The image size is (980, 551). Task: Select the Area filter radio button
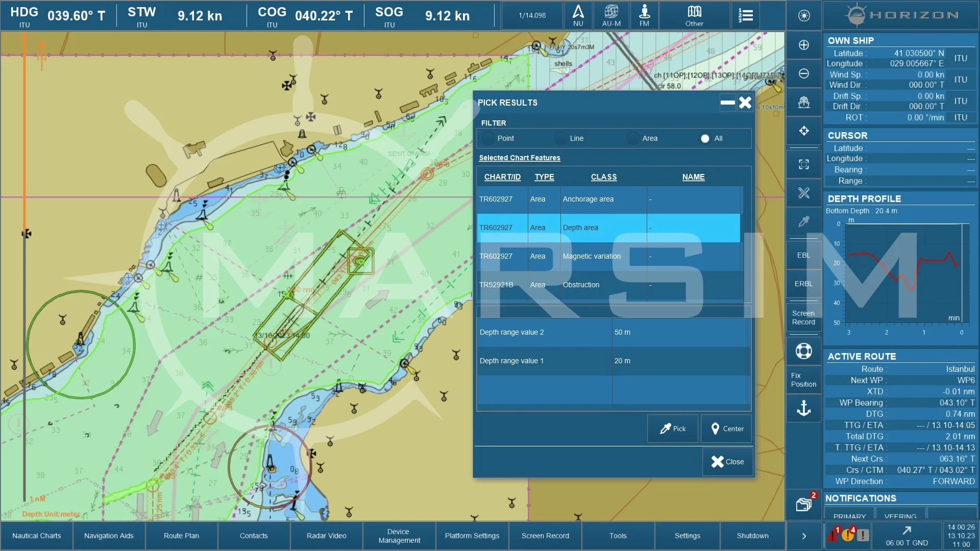pos(633,138)
